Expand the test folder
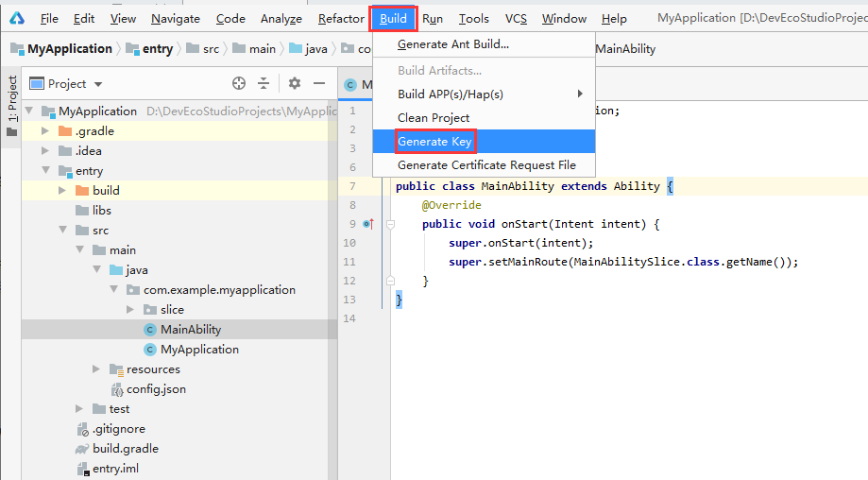The height and width of the screenshot is (480, 868). tap(79, 408)
